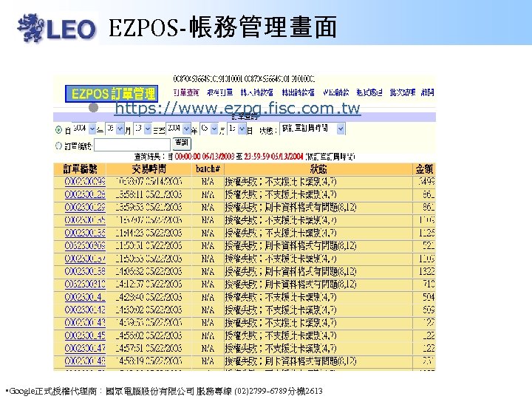532x399 pixels.
Task: Click the status text in 13:59:53 row
Action: pos(290,208)
